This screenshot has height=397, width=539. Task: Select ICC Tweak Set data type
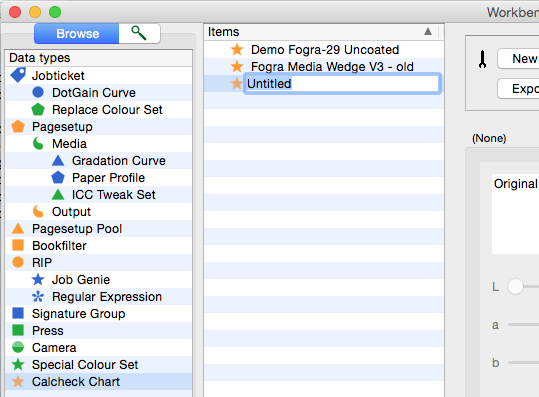99,195
